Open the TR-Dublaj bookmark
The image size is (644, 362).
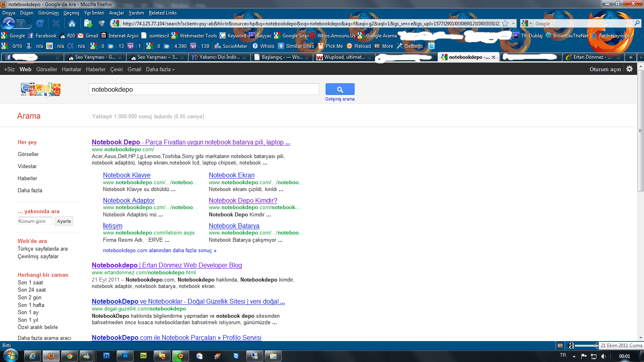(x=528, y=36)
